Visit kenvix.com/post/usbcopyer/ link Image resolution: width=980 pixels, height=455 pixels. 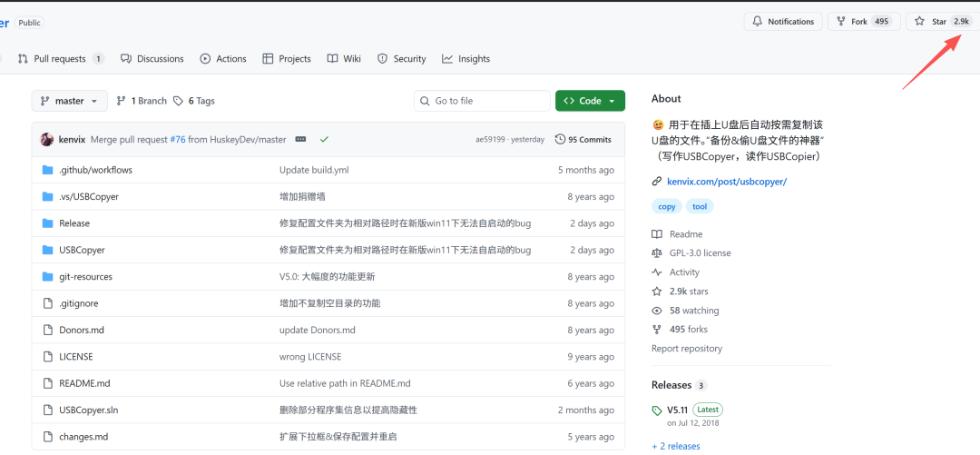coord(727,182)
